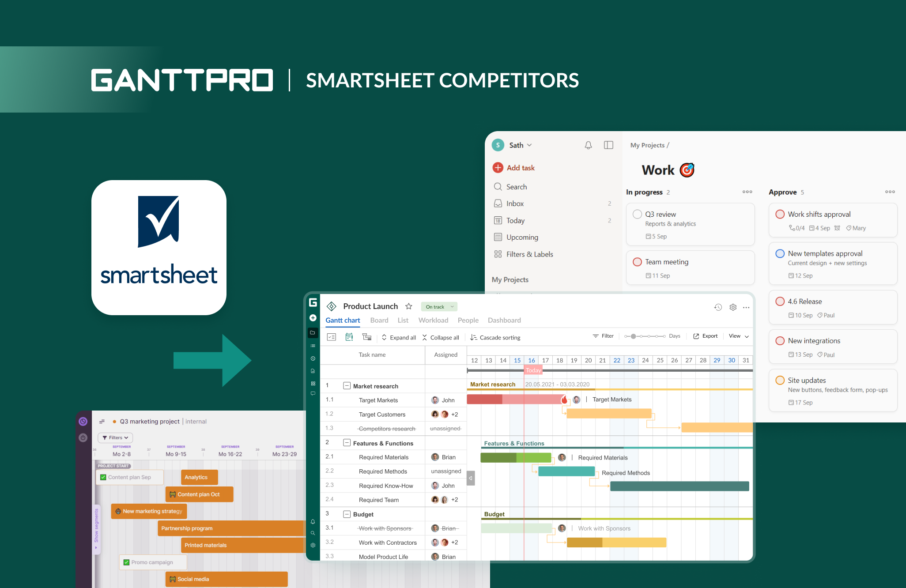Viewport: 906px width, 588px height.
Task: Open the history (undo) icon near settings
Action: tap(718, 307)
